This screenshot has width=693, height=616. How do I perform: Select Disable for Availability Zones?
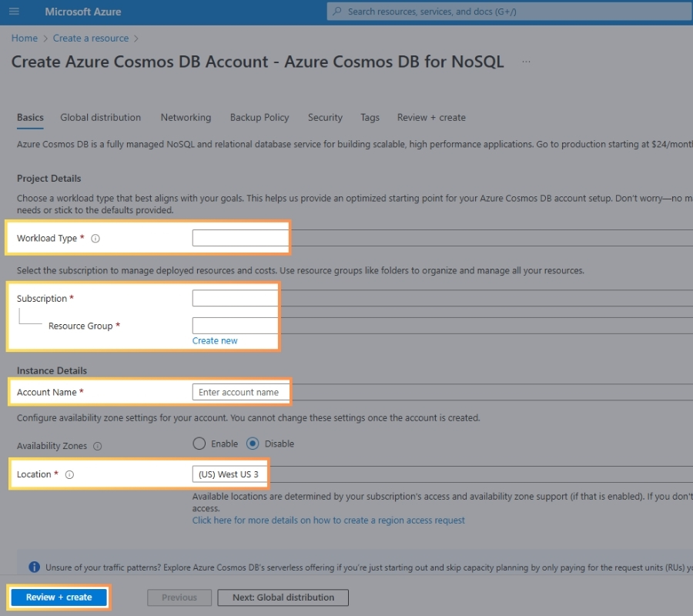click(253, 444)
